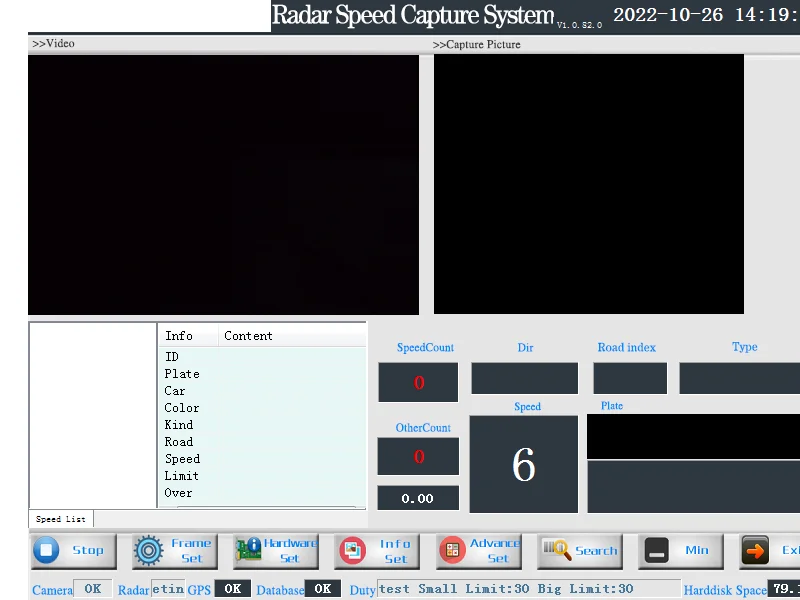
Task: Click the Type display field
Action: point(740,378)
